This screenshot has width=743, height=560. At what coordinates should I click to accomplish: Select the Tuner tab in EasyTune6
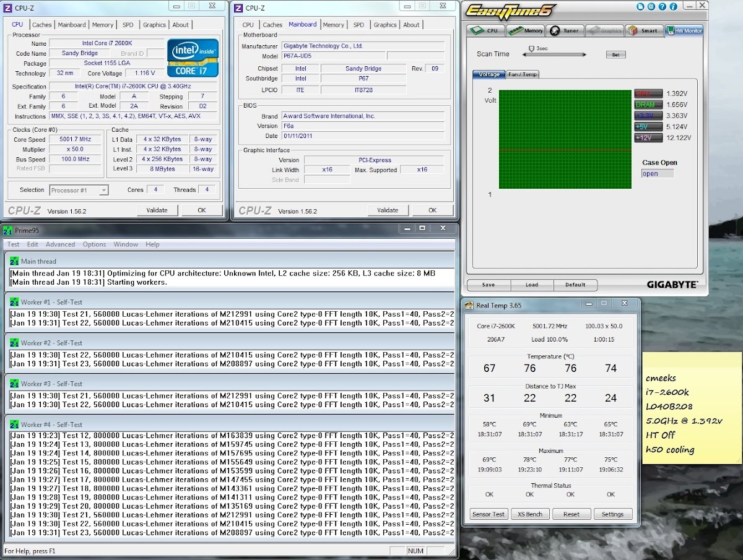coord(565,30)
